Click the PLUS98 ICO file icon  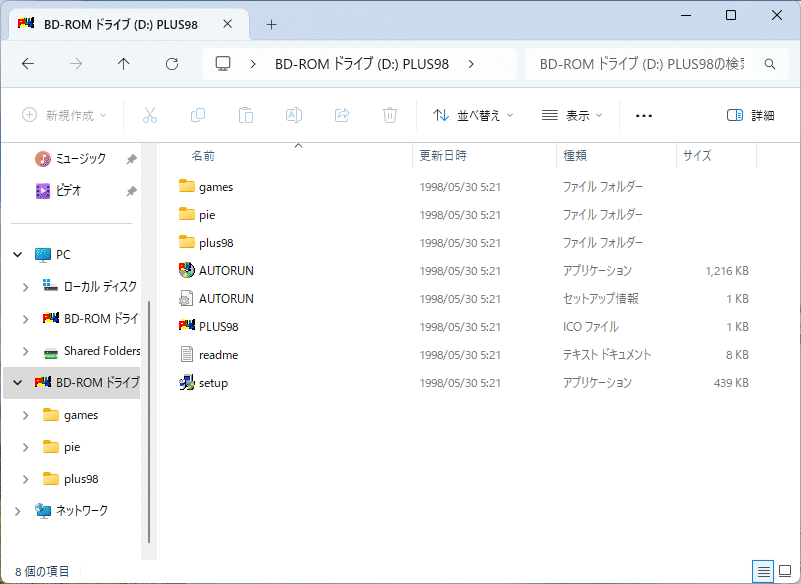pyautogui.click(x=186, y=325)
